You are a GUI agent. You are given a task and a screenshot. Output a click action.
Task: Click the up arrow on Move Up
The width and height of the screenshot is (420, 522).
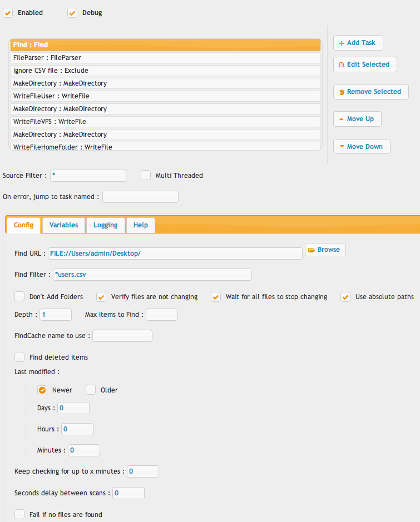click(342, 119)
